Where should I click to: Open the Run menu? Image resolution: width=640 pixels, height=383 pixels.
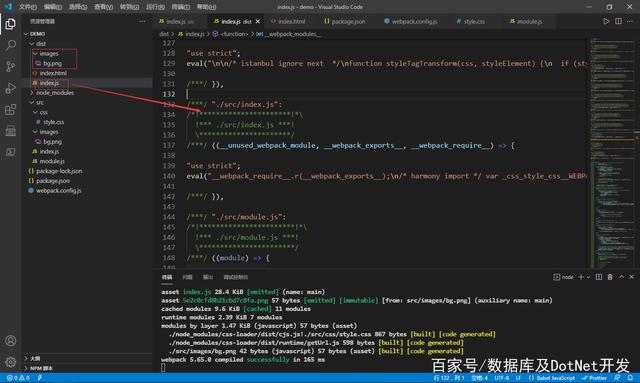pyautogui.click(x=156, y=7)
